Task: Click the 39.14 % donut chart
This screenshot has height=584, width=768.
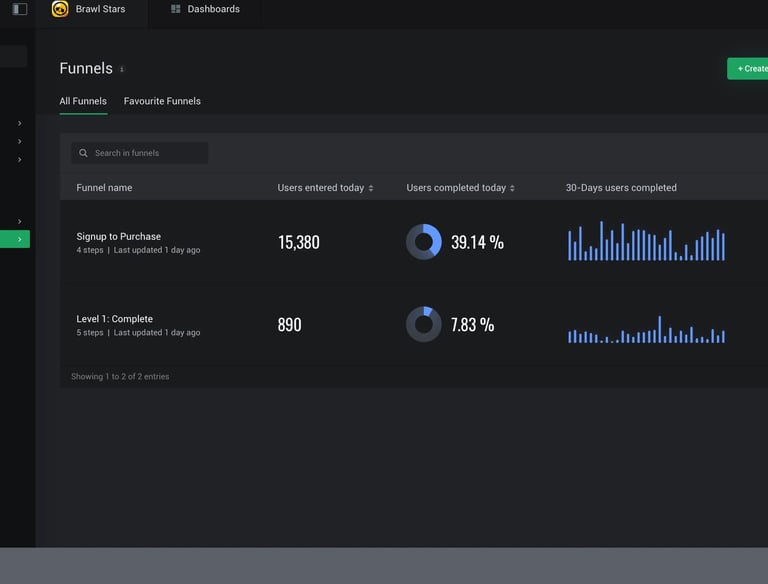Action: (x=424, y=242)
